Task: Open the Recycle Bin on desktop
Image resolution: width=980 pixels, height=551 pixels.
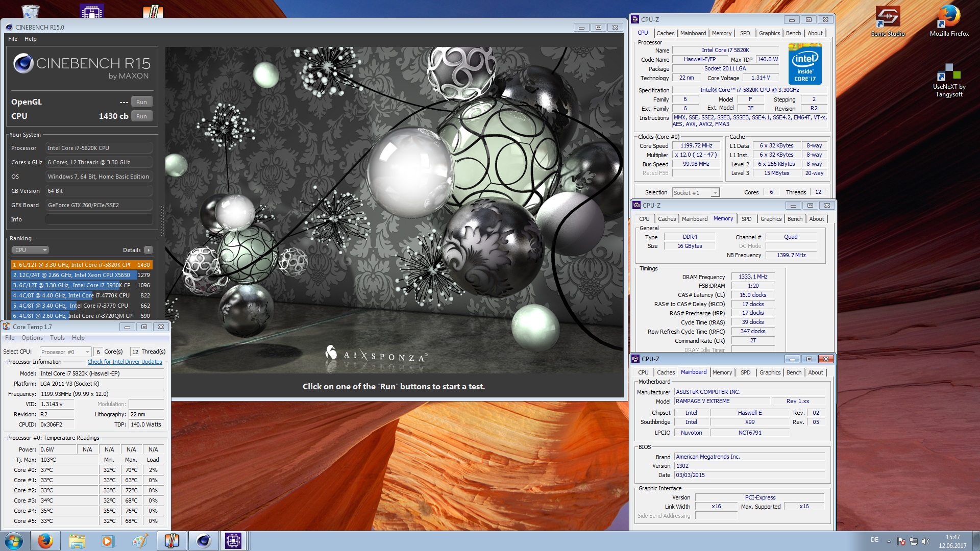Action: (x=31, y=10)
